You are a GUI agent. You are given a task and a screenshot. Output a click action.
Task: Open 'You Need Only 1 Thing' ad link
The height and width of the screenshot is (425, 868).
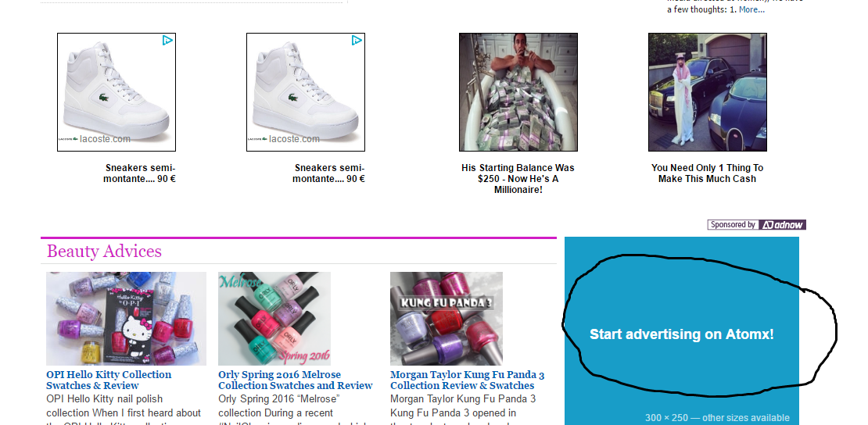click(x=708, y=173)
